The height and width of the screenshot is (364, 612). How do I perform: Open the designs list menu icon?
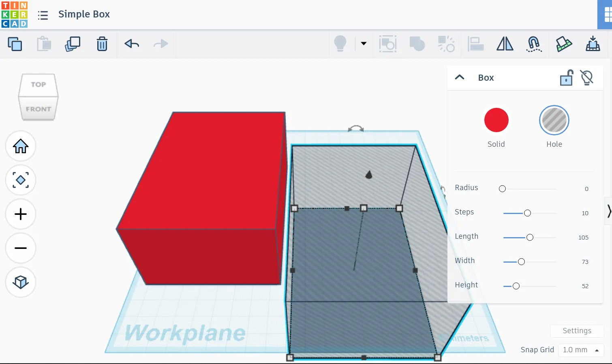pyautogui.click(x=43, y=15)
